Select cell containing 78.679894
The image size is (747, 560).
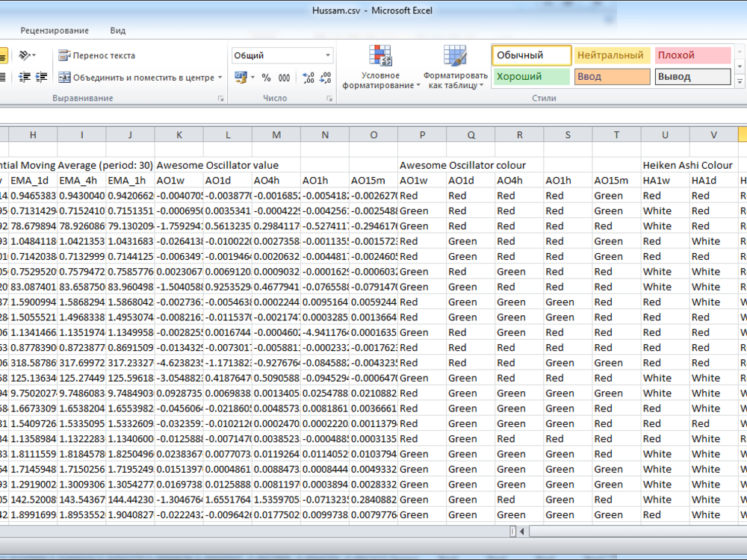click(x=33, y=226)
